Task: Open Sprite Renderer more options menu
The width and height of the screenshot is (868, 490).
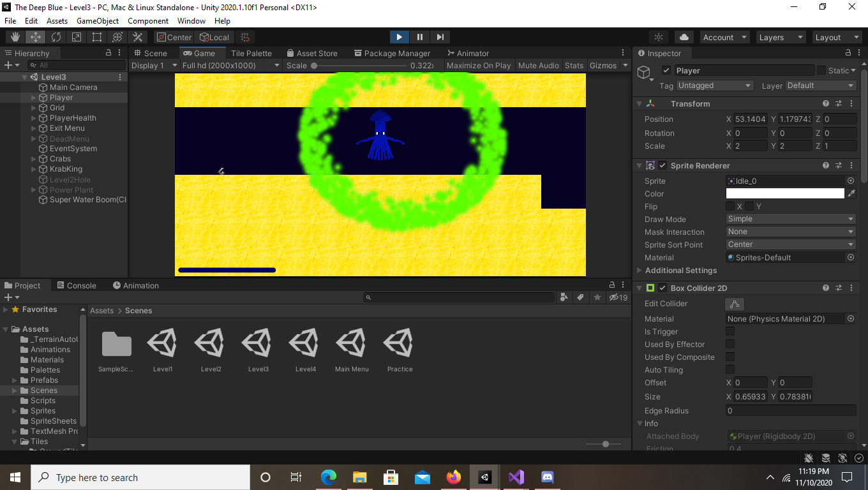Action: (851, 165)
